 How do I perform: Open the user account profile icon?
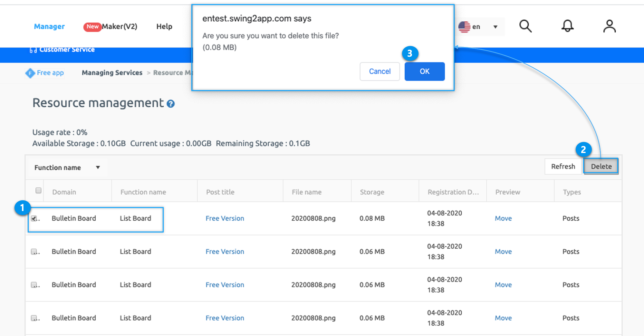(x=609, y=26)
